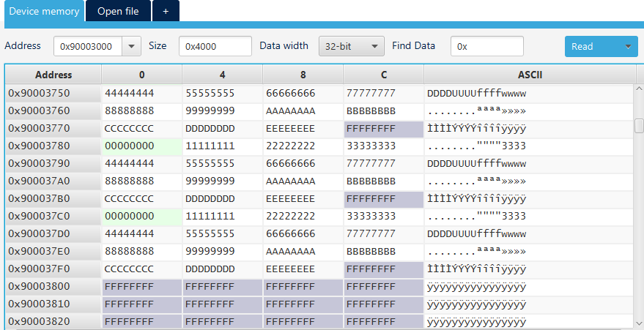Click the C column header
This screenshot has width=644, height=330.
(384, 75)
